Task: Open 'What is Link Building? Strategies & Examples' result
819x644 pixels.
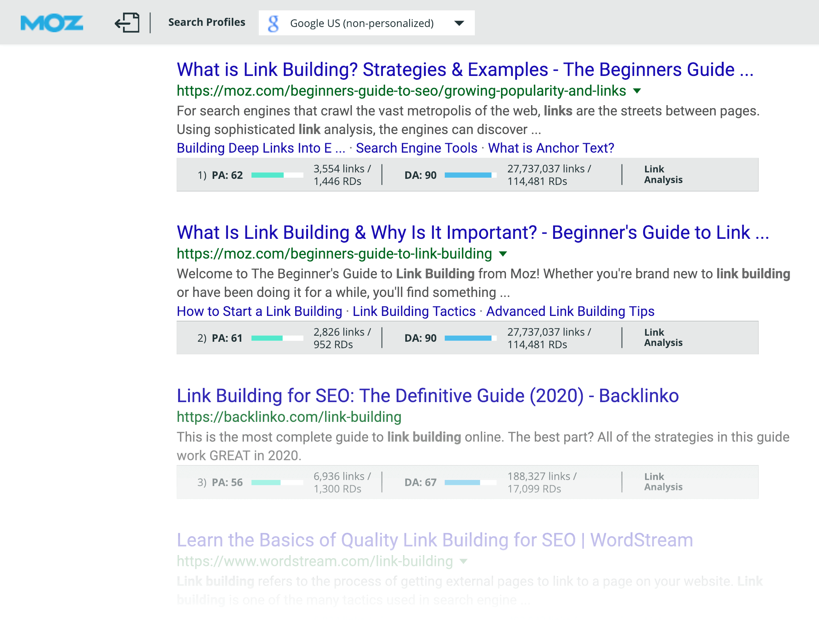Action: [465, 70]
